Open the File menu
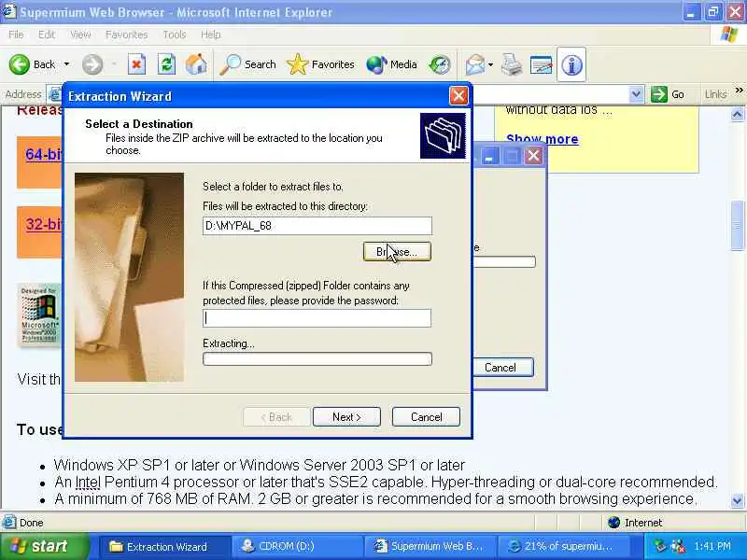 (x=16, y=35)
